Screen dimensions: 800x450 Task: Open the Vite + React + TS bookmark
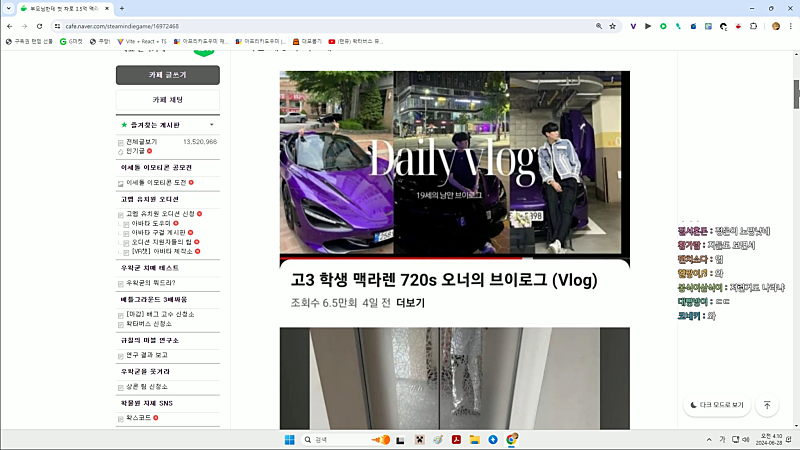[142, 41]
